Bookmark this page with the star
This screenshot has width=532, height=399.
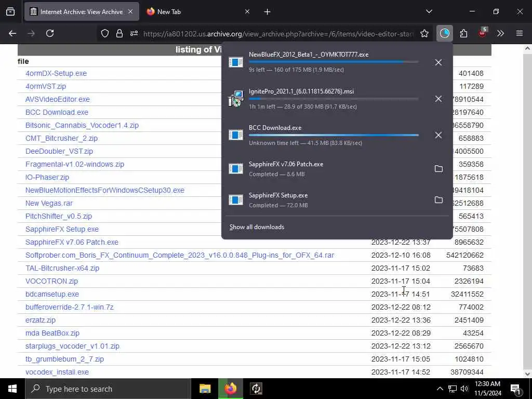pyautogui.click(x=424, y=33)
